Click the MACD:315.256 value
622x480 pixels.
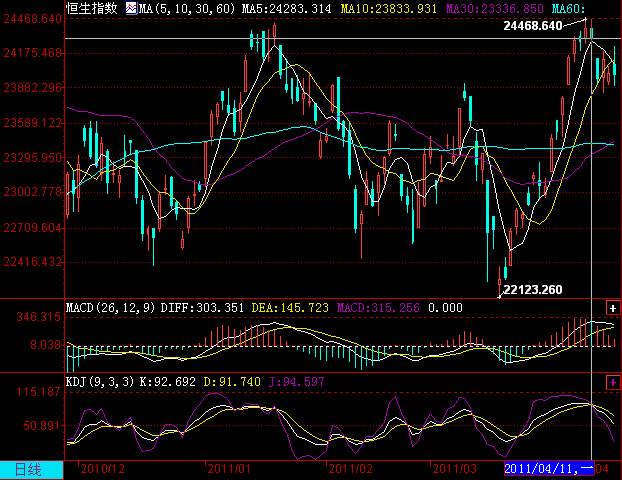(378, 308)
